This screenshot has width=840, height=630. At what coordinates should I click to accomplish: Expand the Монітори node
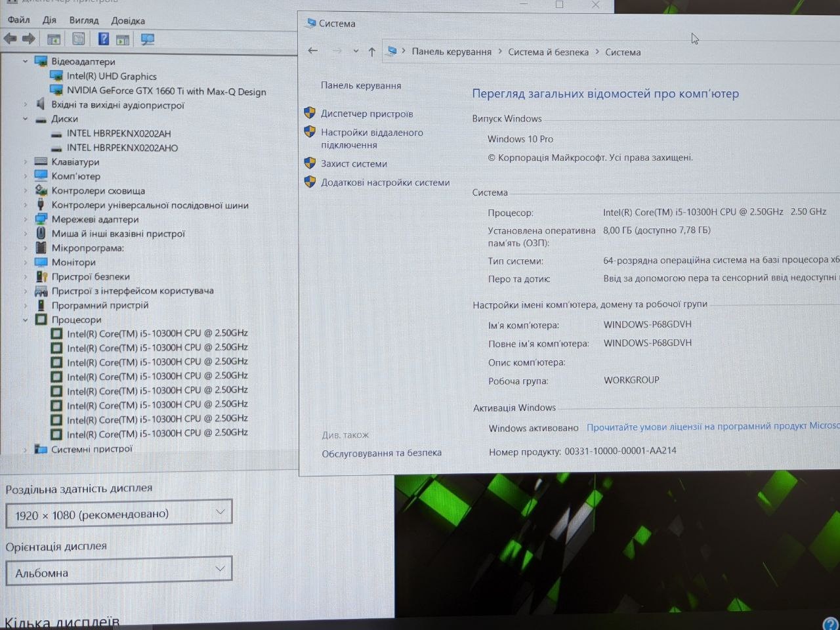26,262
